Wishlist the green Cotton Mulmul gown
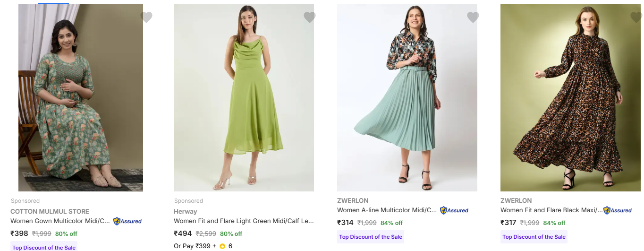The height and width of the screenshot is (251, 644). tap(146, 17)
